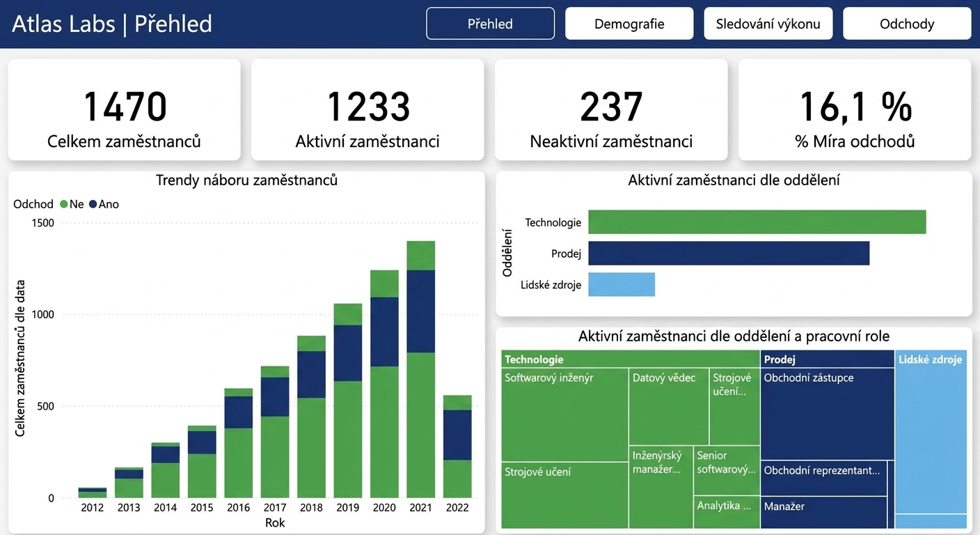The width and height of the screenshot is (980, 535).
Task: Select the Obchodní zástupce treemap tile
Action: [x=827, y=414]
